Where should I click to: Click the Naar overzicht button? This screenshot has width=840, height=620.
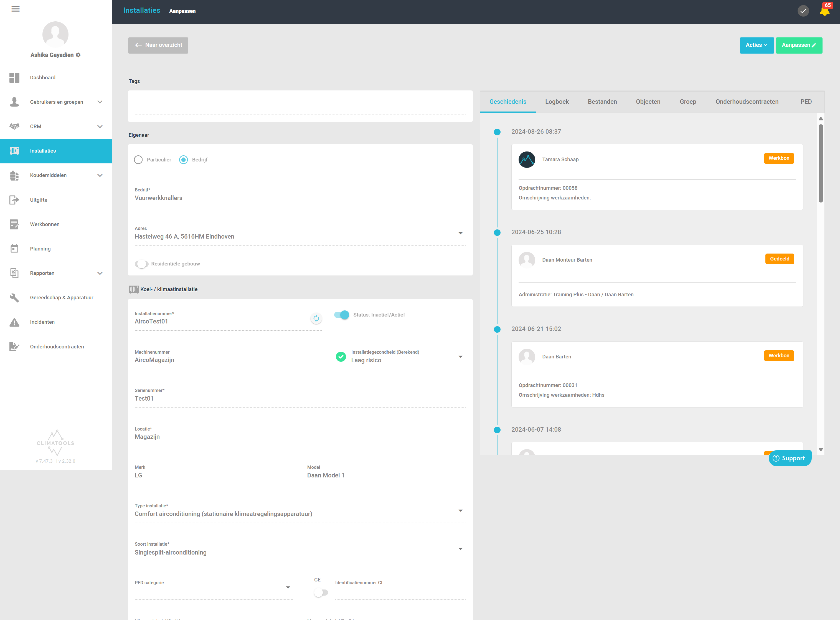tap(158, 45)
